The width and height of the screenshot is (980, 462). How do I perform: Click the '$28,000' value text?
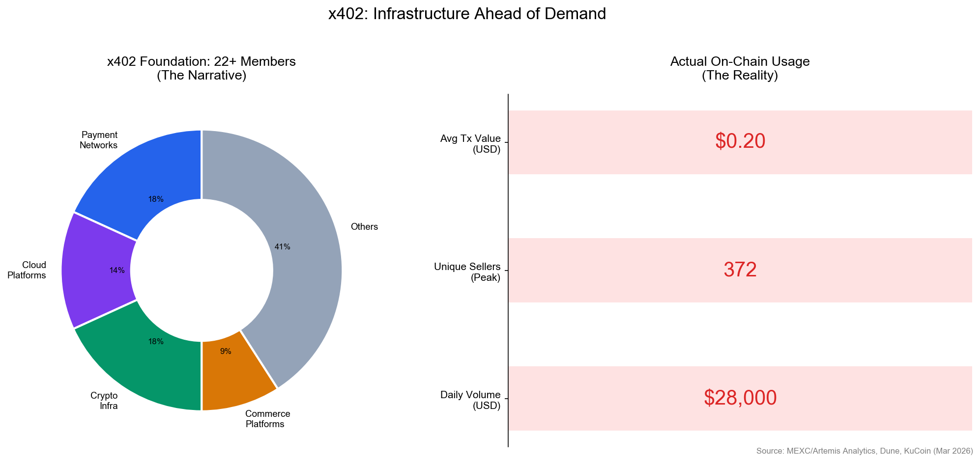740,398
